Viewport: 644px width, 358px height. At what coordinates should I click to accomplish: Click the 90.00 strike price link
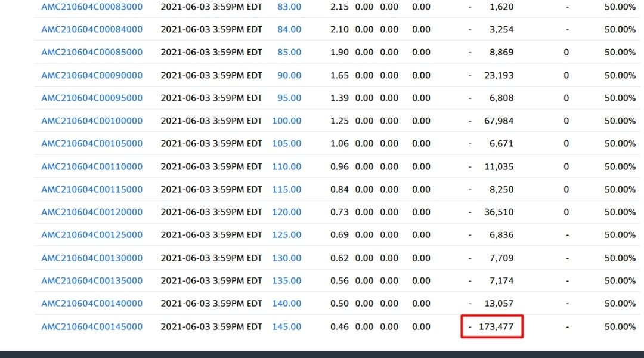289,76
